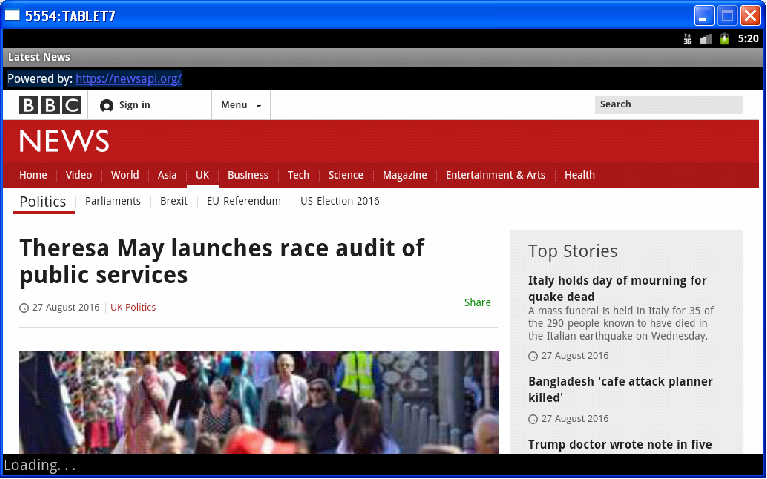
Task: Select the World navigation tab
Action: coord(125,175)
